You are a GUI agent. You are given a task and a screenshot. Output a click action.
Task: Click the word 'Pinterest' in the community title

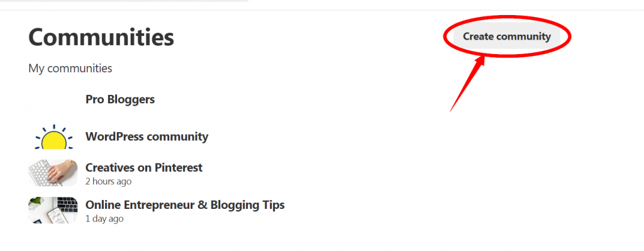[178, 167]
